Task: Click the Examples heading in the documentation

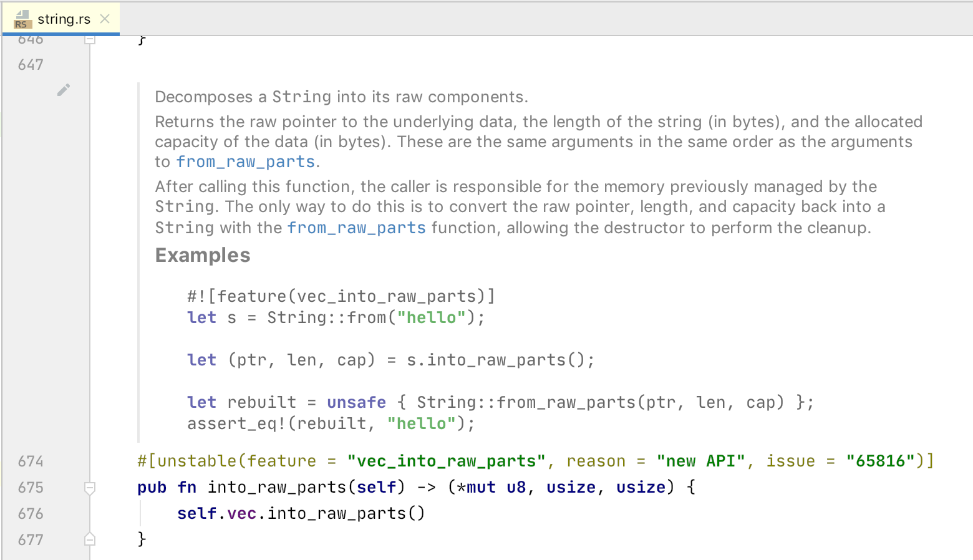Action: pyautogui.click(x=202, y=255)
